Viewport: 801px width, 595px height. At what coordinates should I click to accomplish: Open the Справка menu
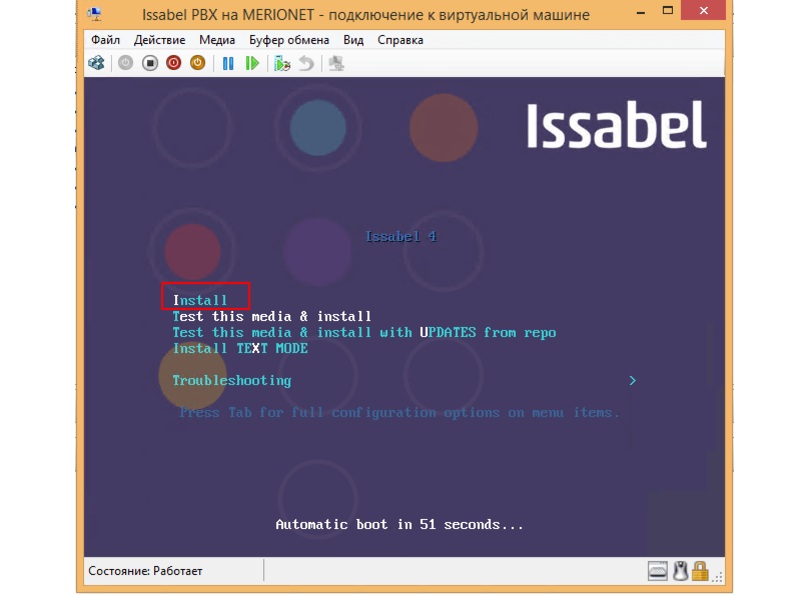(x=400, y=40)
